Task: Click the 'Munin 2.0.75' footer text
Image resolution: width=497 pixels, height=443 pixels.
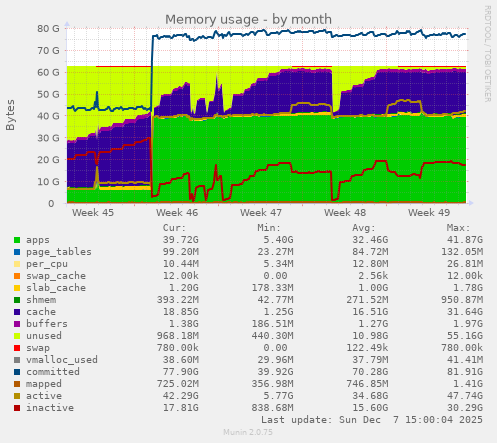Action: tap(248, 432)
